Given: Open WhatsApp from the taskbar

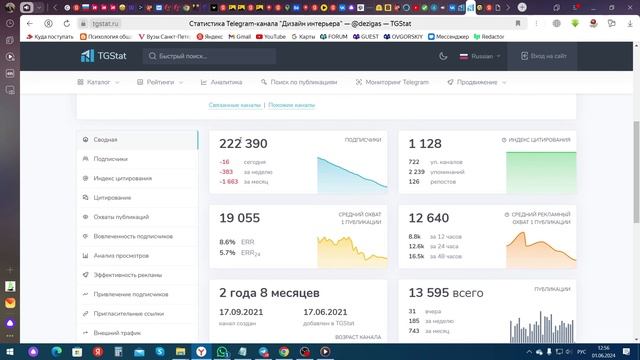Looking at the screenshot, I should coord(222,352).
